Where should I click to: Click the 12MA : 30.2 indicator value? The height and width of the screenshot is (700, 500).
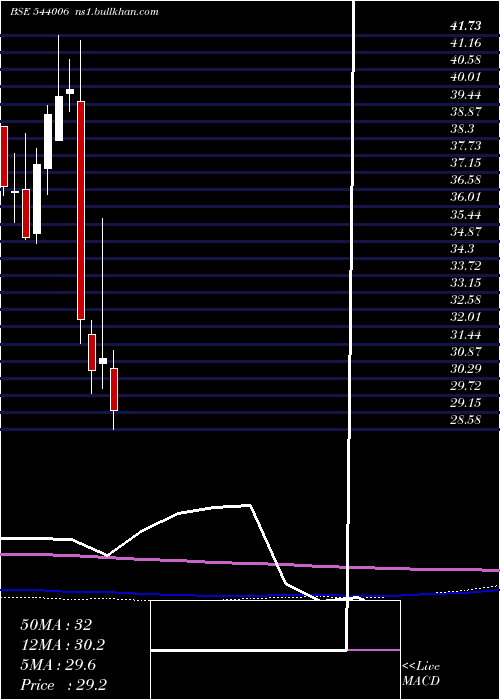point(63,645)
